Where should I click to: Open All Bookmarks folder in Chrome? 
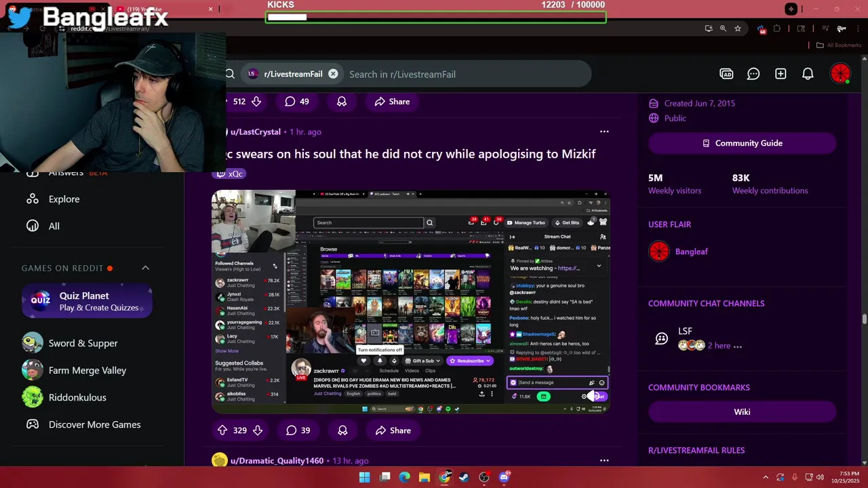pyautogui.click(x=838, y=45)
